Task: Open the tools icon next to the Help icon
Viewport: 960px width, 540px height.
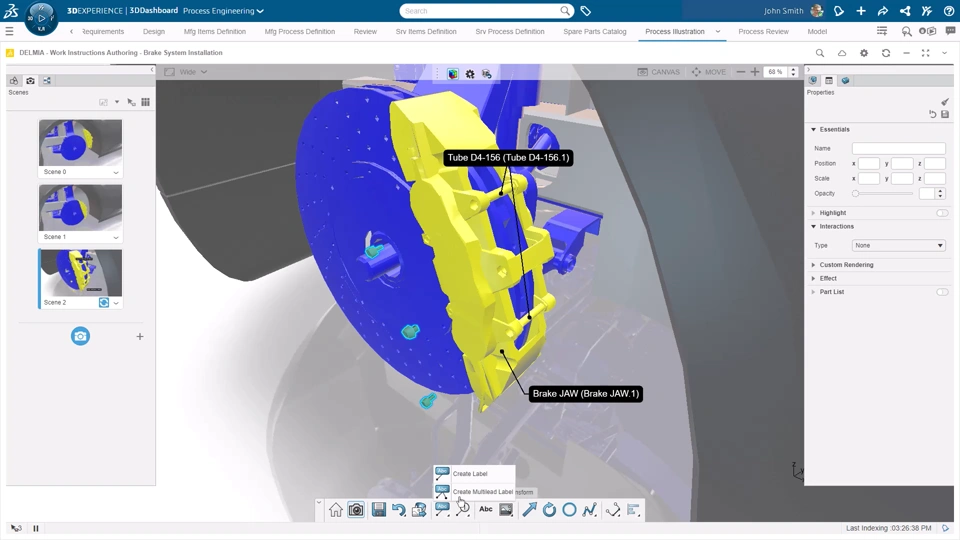Action: [x=927, y=10]
